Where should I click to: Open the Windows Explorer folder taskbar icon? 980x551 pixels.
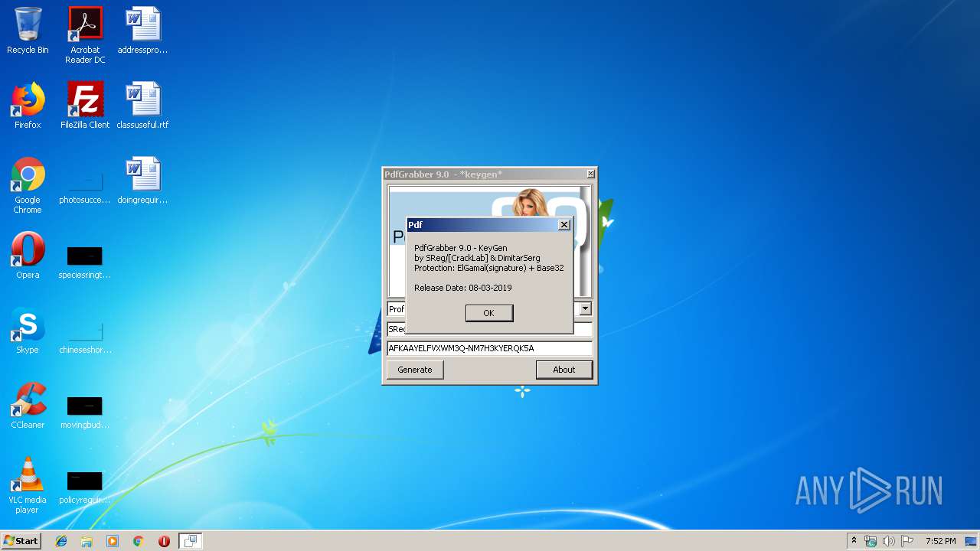coord(87,541)
